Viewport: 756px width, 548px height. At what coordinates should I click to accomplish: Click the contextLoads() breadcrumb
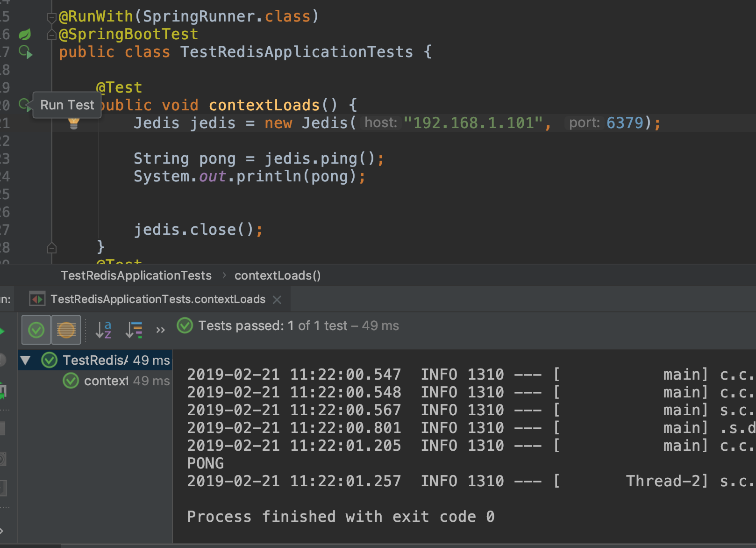[278, 275]
